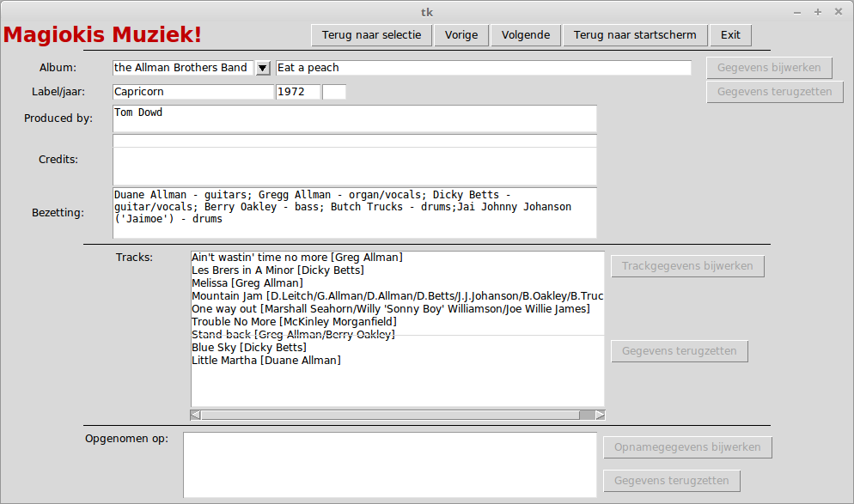Select track 'One way out'
Viewport: 854px width, 504px height.
pos(398,309)
